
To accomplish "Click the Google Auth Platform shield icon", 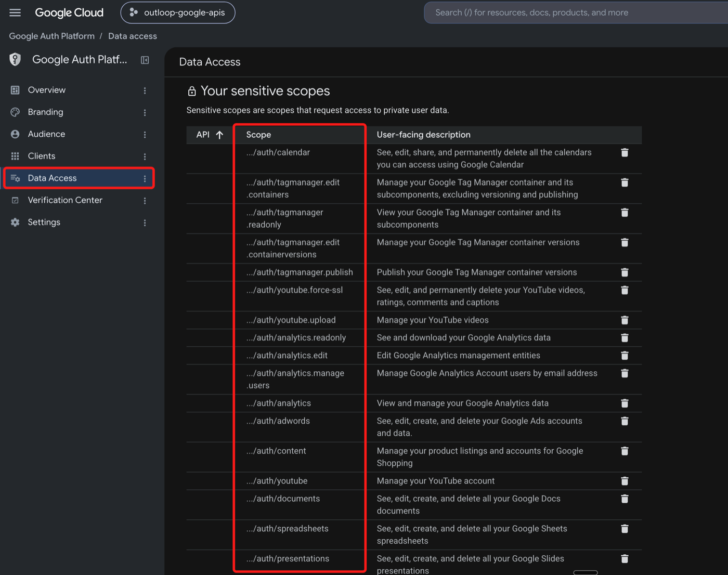I will (x=15, y=59).
